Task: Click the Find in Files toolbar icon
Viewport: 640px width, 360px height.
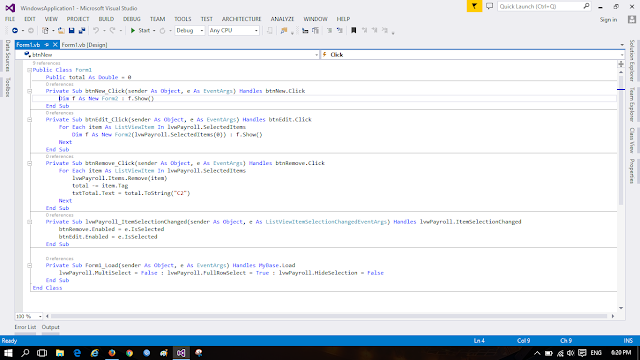Action: coord(284,31)
